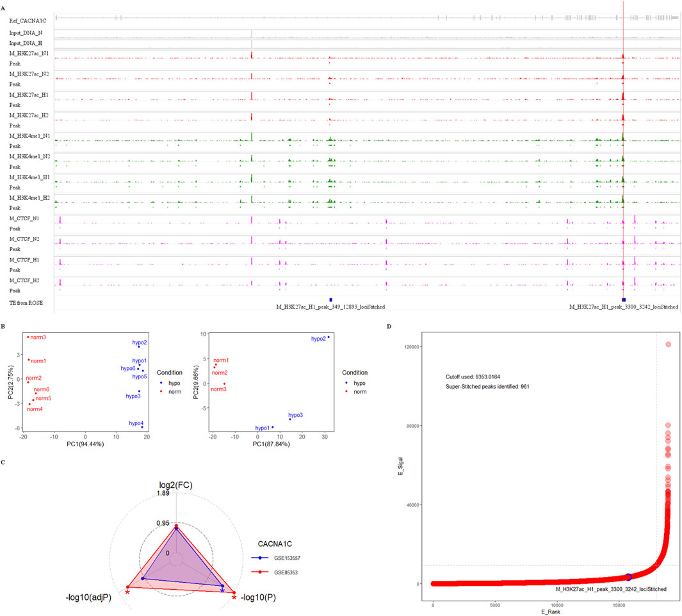Select the Input_DNA_N track label
682x616 pixels.
pos(26,33)
